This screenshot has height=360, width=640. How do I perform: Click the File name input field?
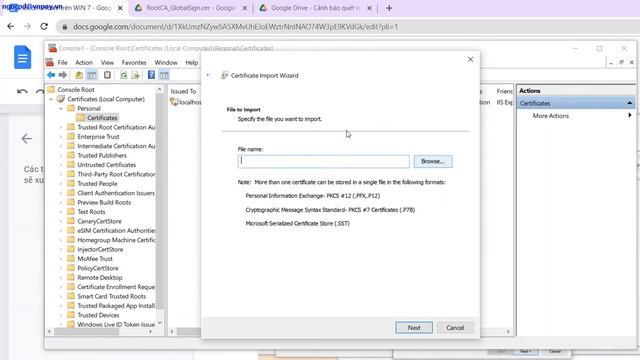pos(323,161)
